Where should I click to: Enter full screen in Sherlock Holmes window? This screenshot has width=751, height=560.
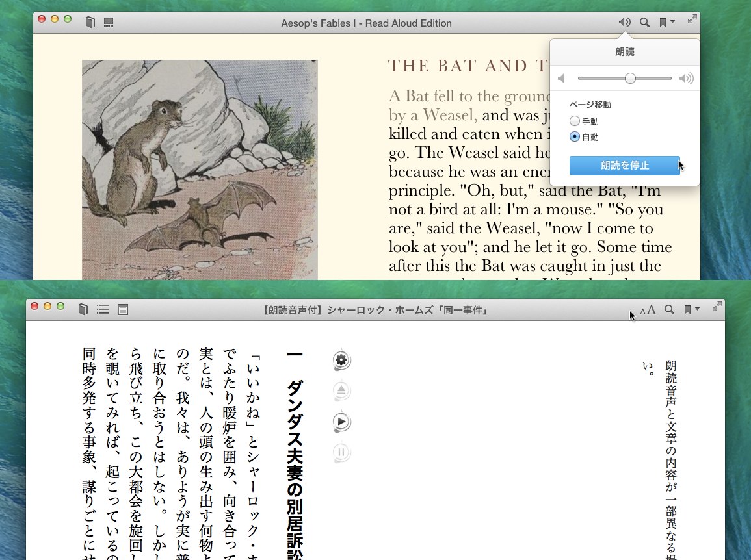(x=717, y=307)
